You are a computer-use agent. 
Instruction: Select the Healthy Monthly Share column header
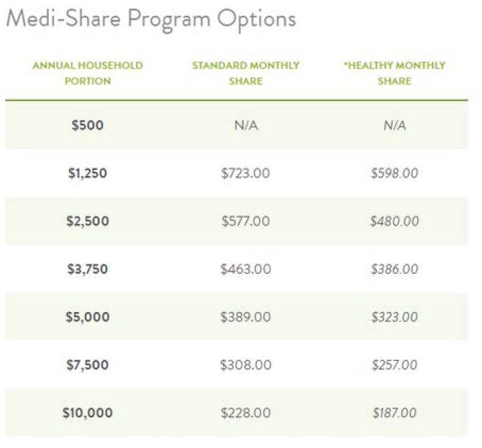[394, 73]
